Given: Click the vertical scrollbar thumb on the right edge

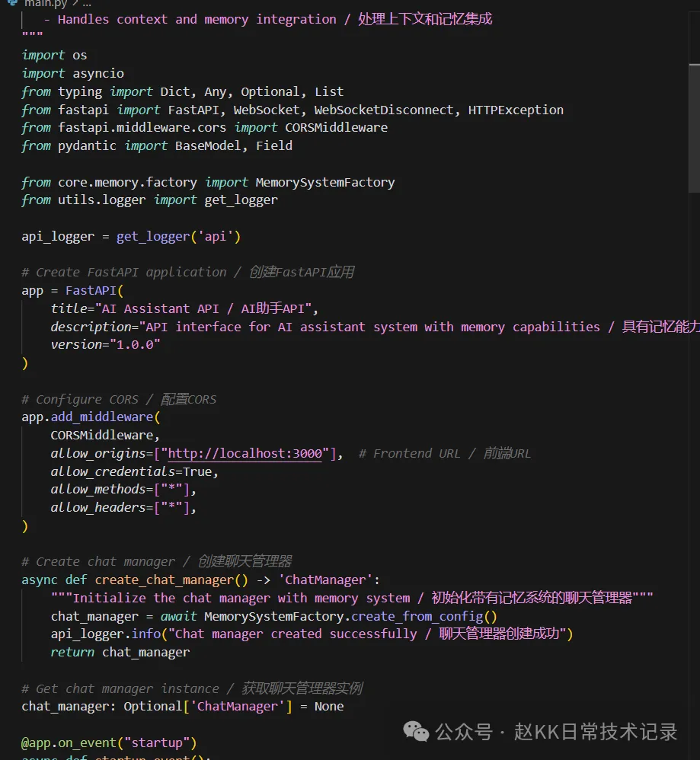Looking at the screenshot, I should [694, 128].
